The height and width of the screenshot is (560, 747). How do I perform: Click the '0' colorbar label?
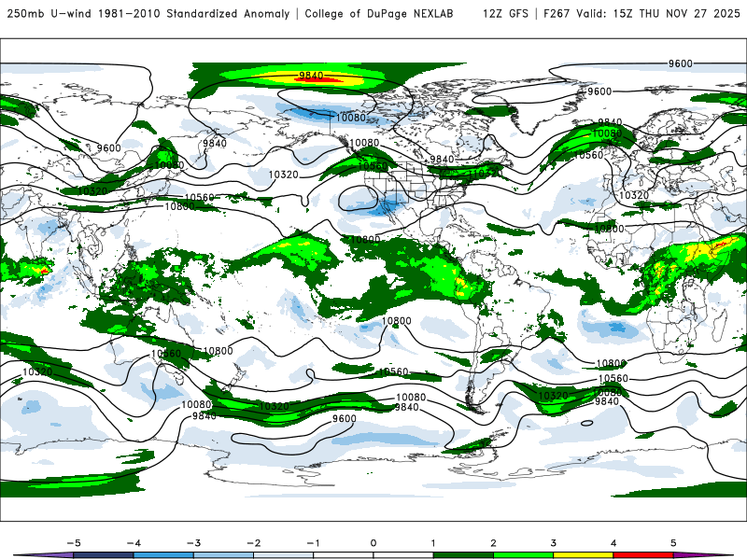tap(373, 543)
